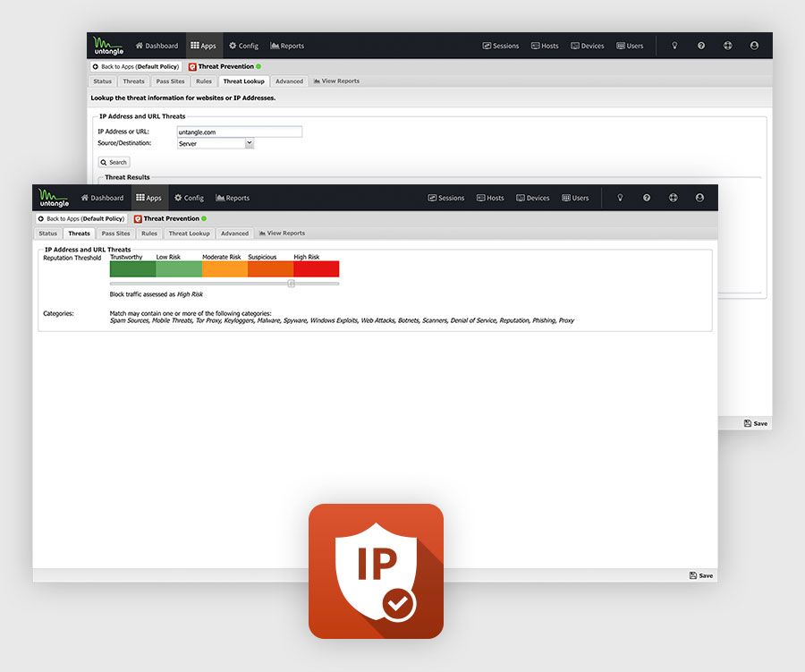The height and width of the screenshot is (672, 805).
Task: Click Back to Apps in the back window
Action: pyautogui.click(x=136, y=67)
